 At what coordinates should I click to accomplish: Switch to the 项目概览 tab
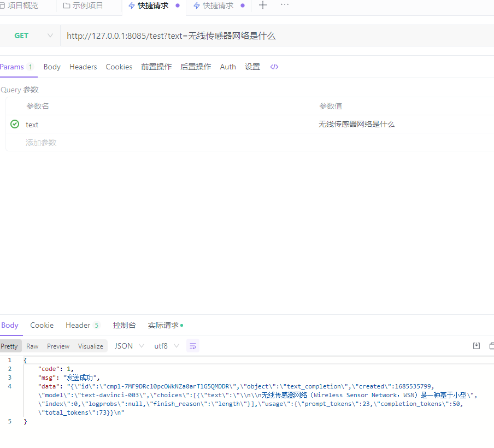point(19,5)
